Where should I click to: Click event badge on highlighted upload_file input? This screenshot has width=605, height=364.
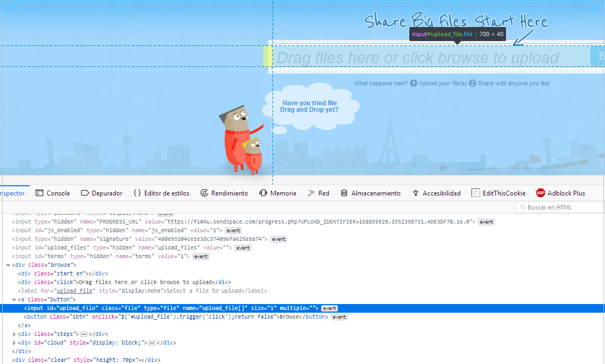click(329, 308)
